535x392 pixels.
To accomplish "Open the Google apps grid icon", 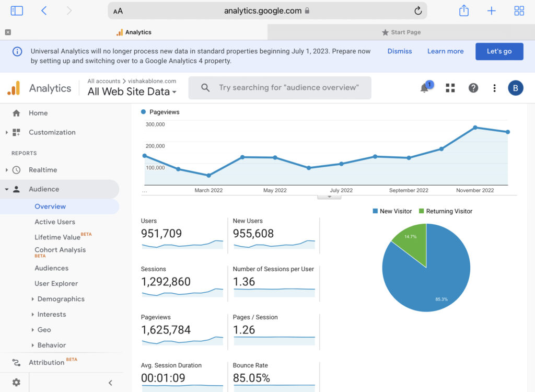I will (450, 88).
